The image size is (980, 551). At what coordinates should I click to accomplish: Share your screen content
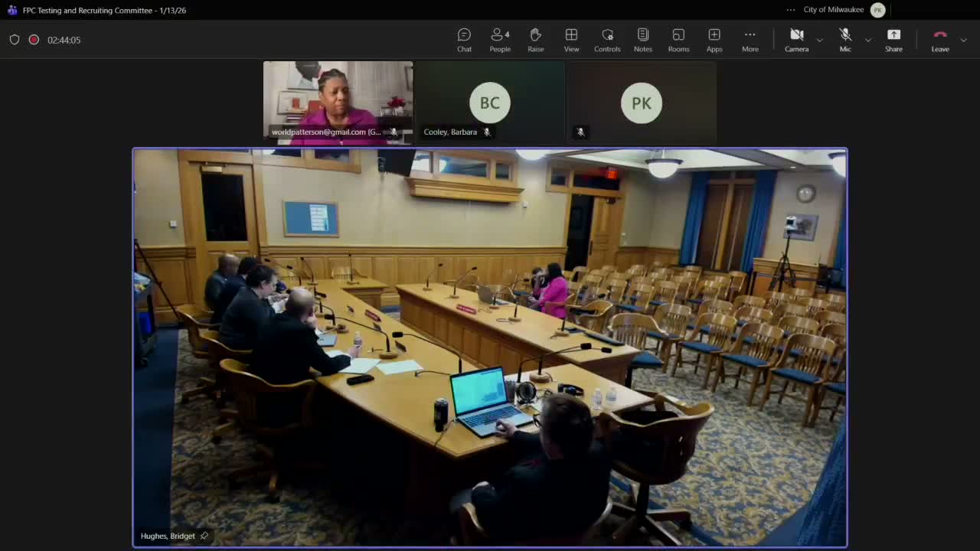point(893,40)
